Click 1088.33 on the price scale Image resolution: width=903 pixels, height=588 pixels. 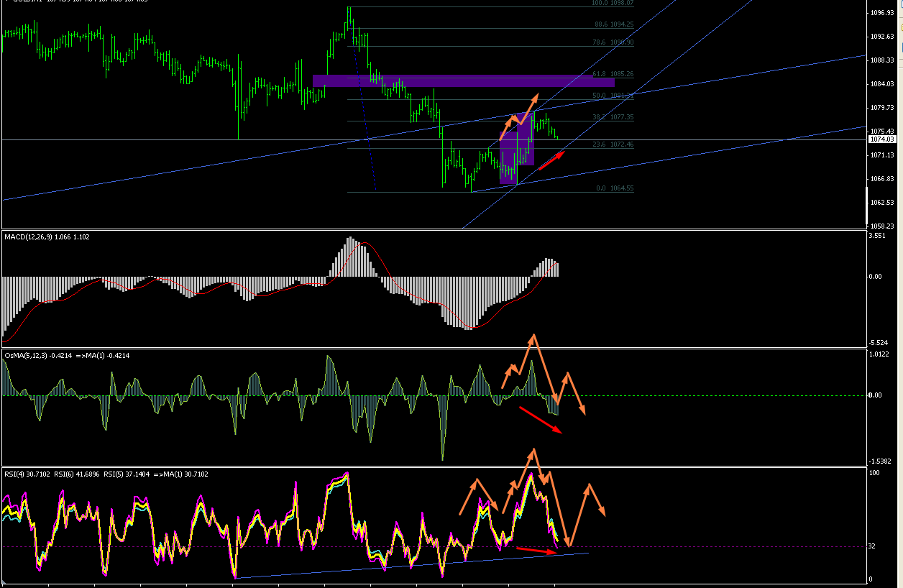click(x=882, y=60)
